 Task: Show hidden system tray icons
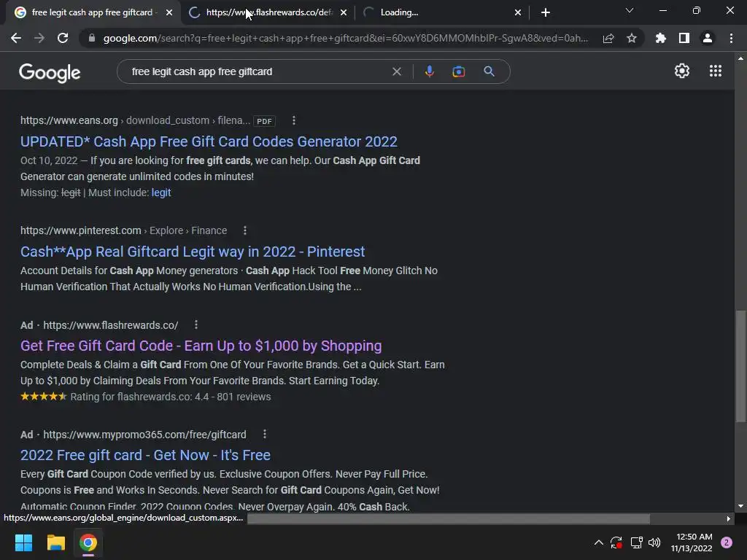pos(599,542)
